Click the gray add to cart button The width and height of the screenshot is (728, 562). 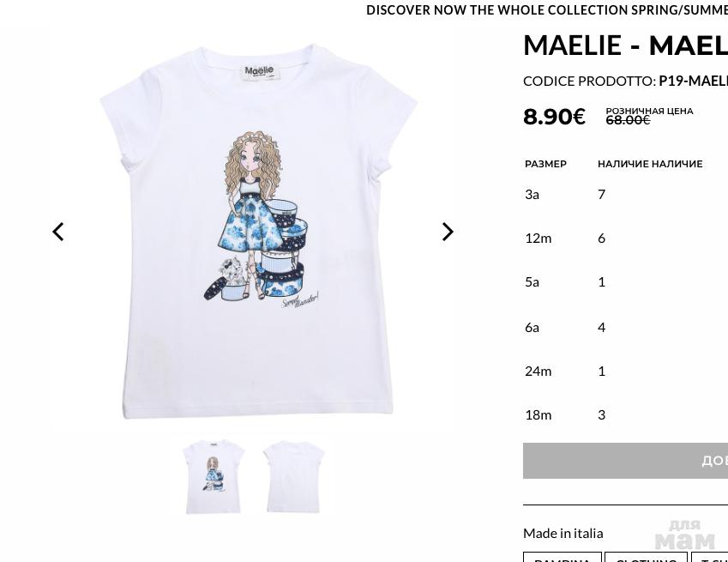coord(625,461)
